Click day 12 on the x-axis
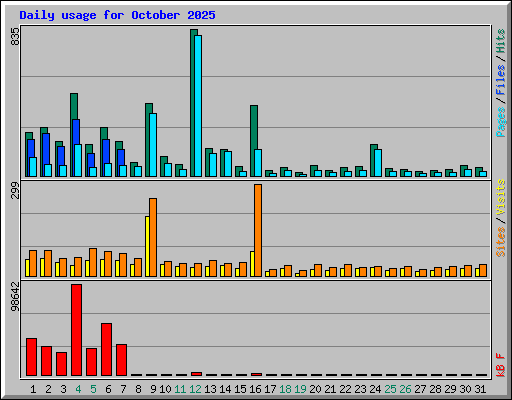 [195, 389]
